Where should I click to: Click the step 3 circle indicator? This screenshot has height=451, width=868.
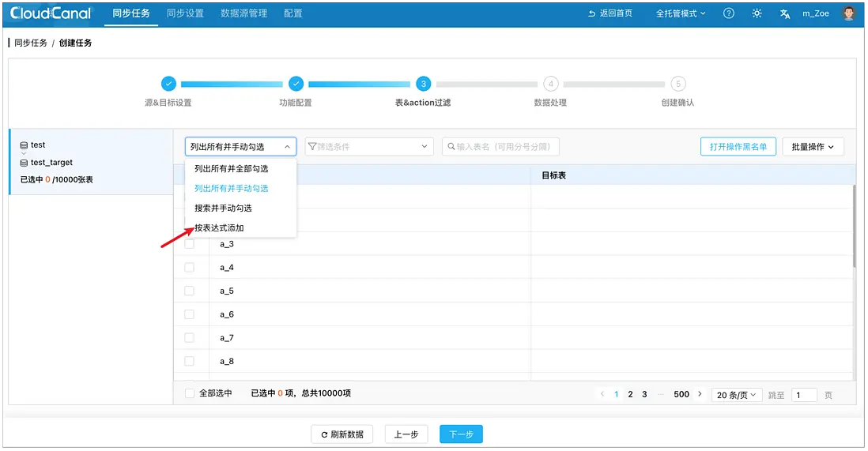click(x=424, y=84)
